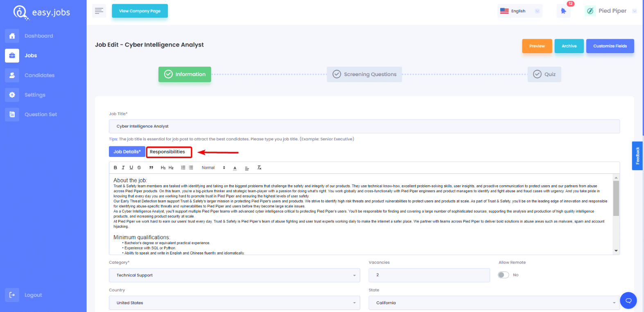
Task: Open the Country dropdown United States
Action: [235, 303]
